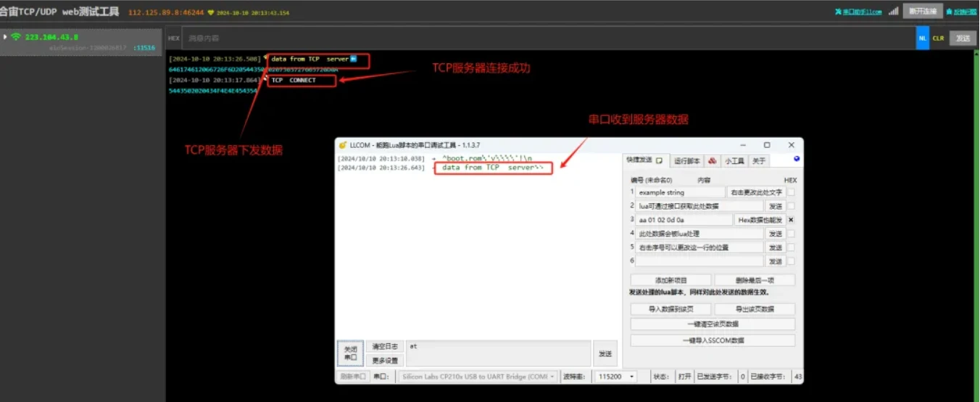Toggle the HEX checkbox in row 2
This screenshot has width=980, height=402.
point(791,206)
